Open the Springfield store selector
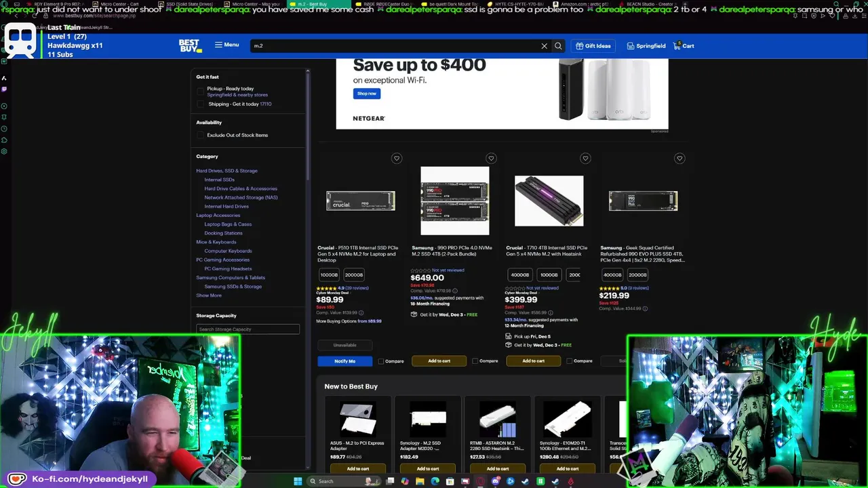Image resolution: width=868 pixels, height=488 pixels. (x=646, y=46)
